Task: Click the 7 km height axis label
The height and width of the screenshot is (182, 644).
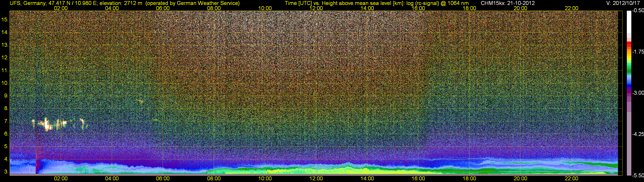Action: pyautogui.click(x=6, y=121)
